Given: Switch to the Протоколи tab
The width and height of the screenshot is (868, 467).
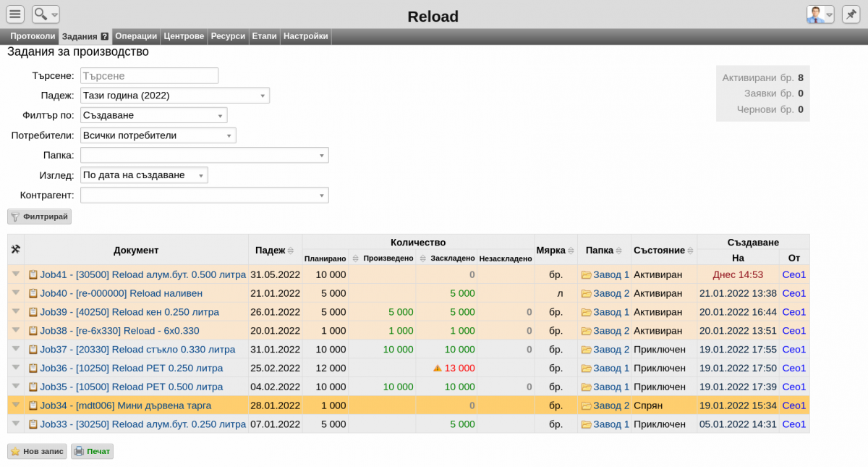Looking at the screenshot, I should coord(33,36).
